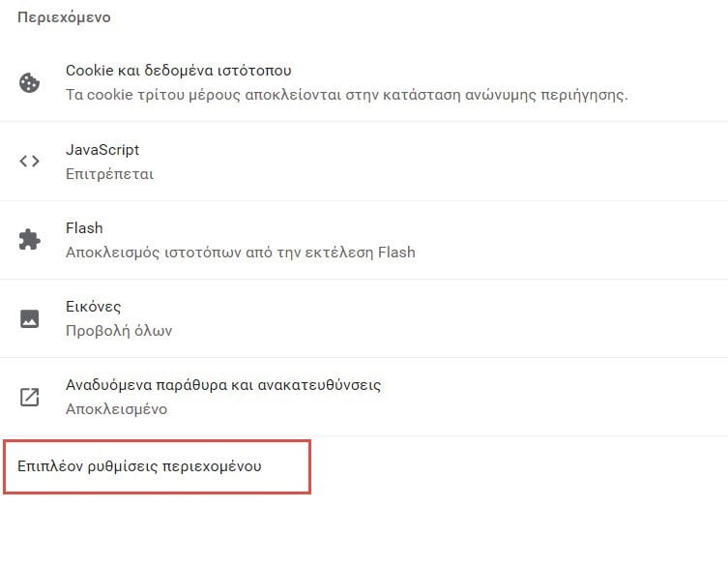Open Cookie και δεδομένα ιστότοπου settings
Image resolution: width=728 pixels, height=567 pixels.
[364, 82]
